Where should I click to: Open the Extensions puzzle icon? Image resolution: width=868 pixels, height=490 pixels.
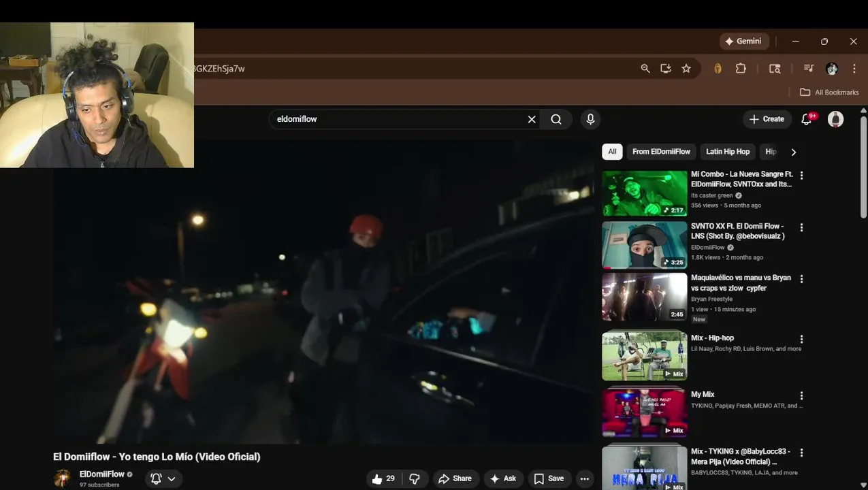click(x=741, y=69)
